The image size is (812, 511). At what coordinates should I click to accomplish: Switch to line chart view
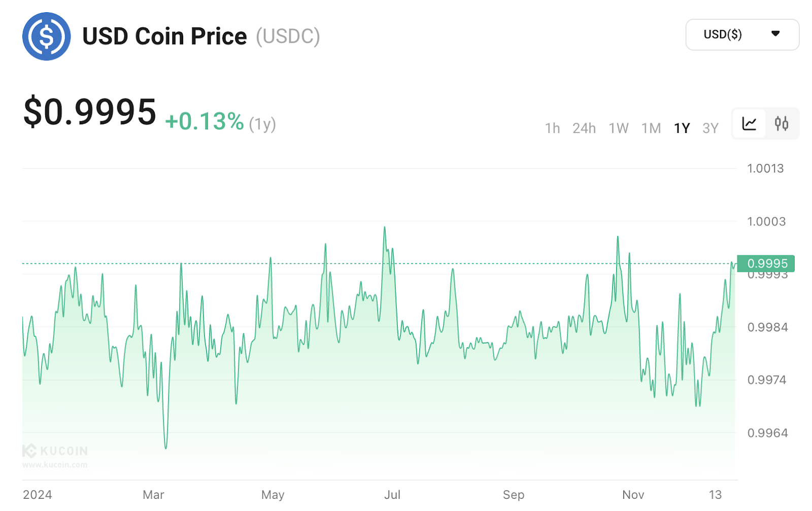(749, 123)
